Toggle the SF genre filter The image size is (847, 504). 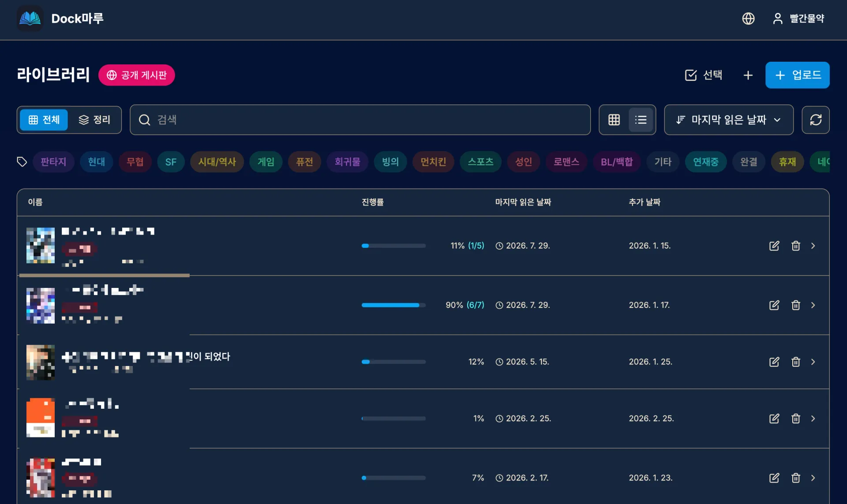[x=171, y=162]
